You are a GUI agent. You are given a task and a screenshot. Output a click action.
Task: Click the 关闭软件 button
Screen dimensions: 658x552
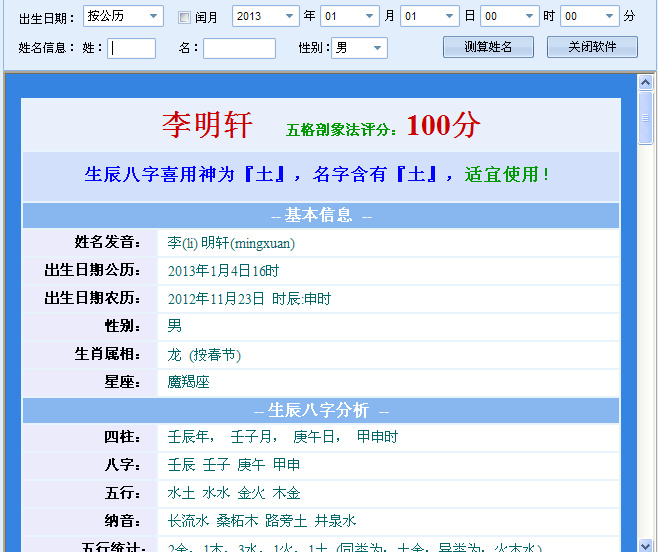[x=592, y=47]
